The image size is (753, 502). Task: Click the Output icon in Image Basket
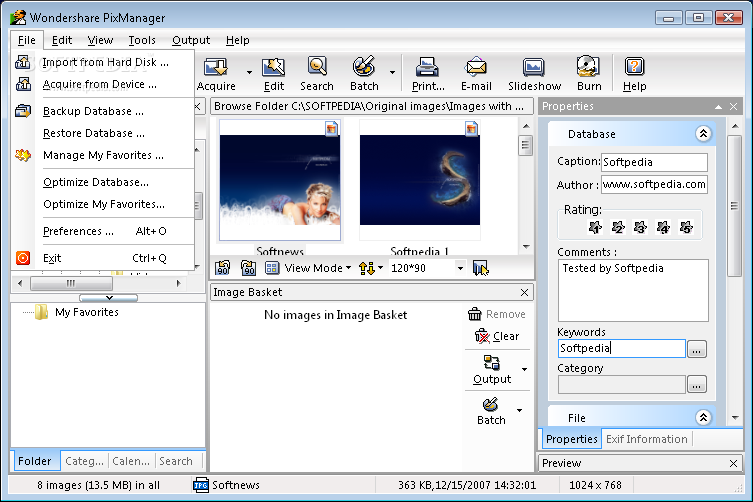coord(492,362)
